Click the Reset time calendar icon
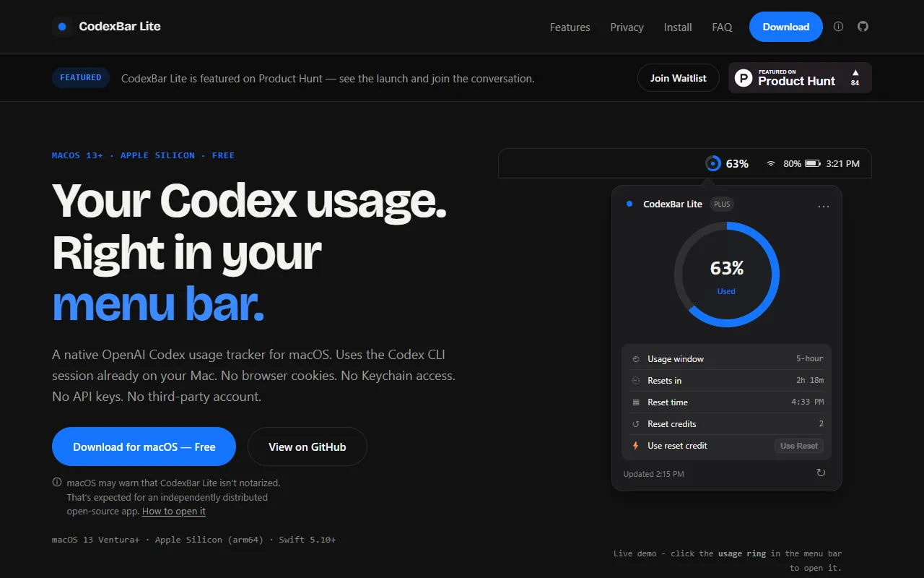The width and height of the screenshot is (924, 578). pos(635,402)
